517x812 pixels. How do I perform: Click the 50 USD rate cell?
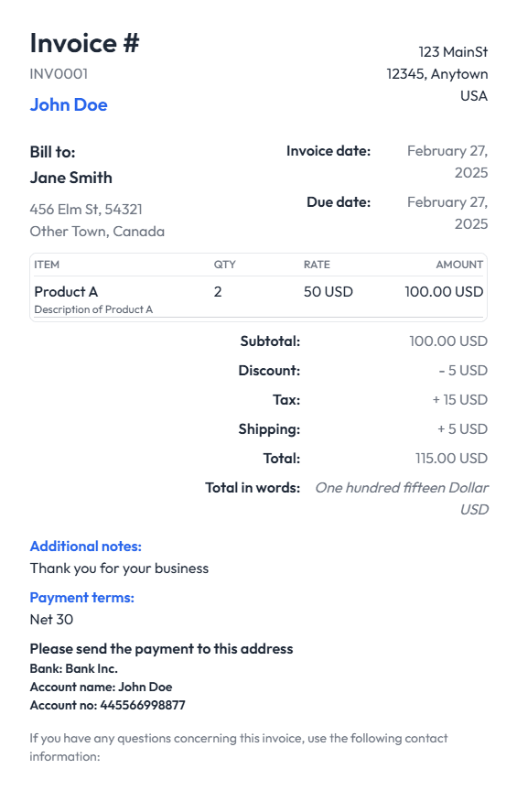tap(329, 291)
